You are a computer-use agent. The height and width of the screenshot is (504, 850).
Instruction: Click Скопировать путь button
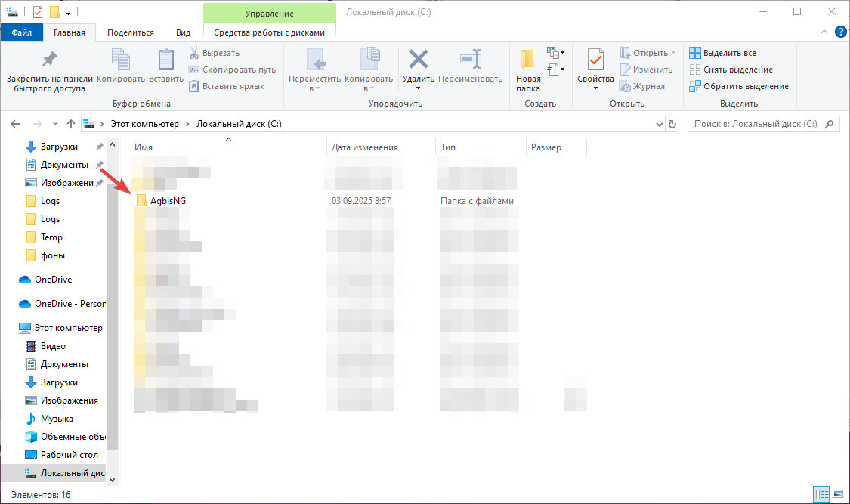click(232, 70)
